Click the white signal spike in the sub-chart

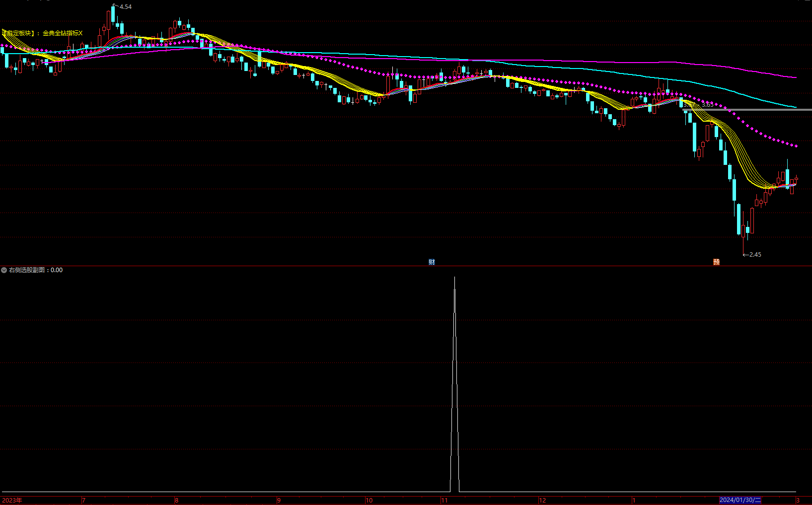click(454, 385)
